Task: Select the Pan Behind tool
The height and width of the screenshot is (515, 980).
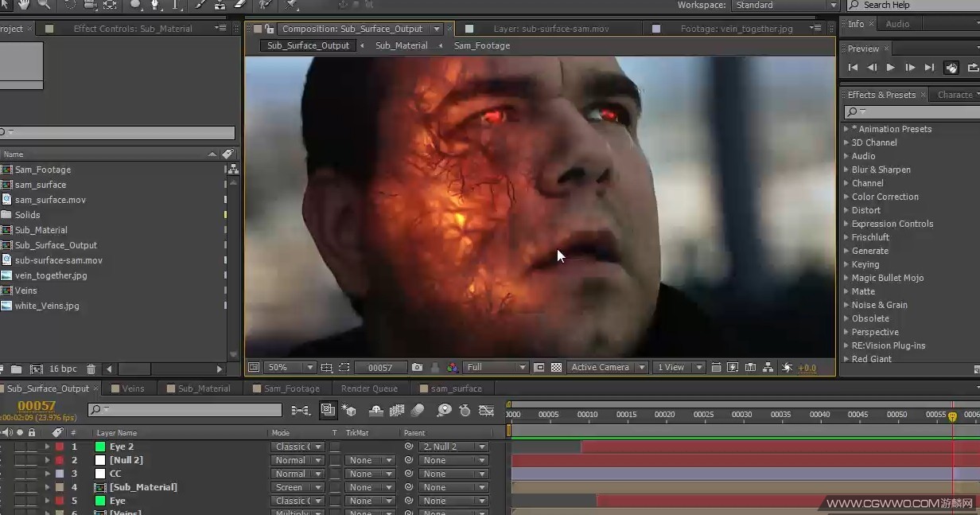Action: pos(110,5)
